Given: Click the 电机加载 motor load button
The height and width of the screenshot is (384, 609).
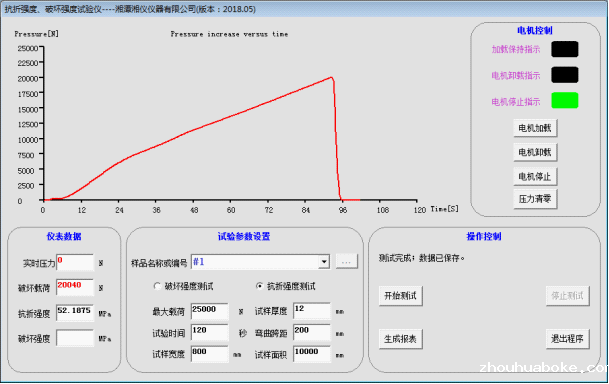Looking at the screenshot, I should pos(535,128).
